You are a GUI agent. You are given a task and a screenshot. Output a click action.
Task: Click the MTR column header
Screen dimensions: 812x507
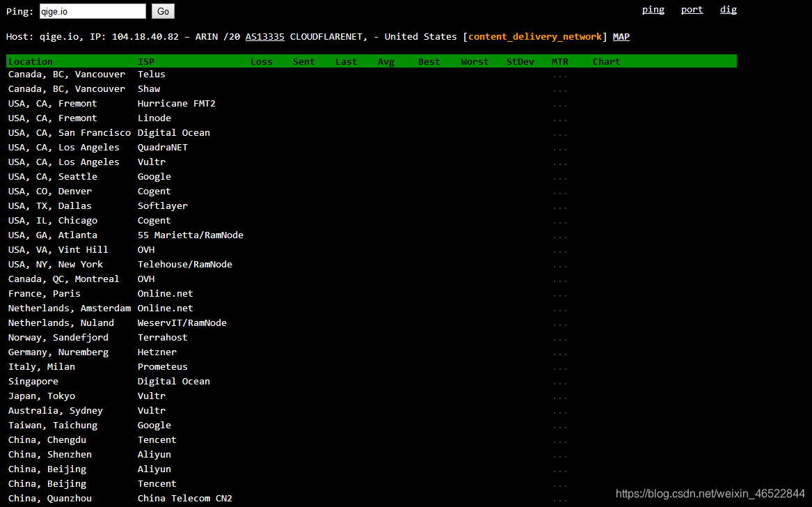(560, 61)
